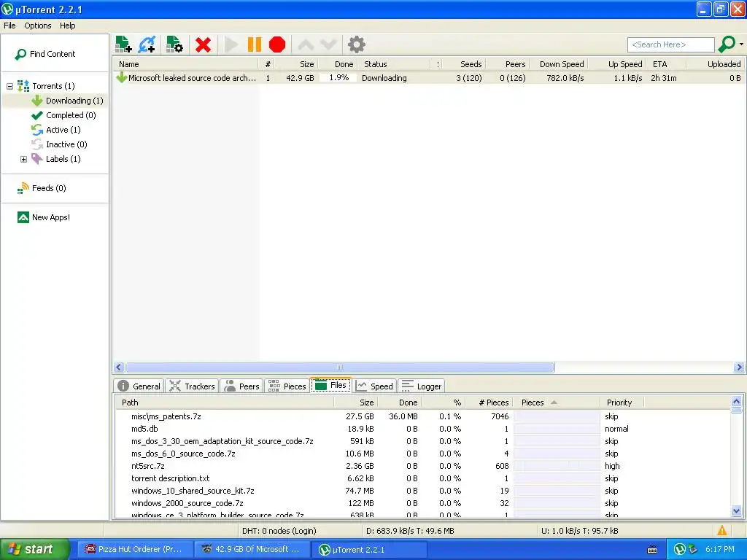The height and width of the screenshot is (560, 747).
Task: Switch to the Files tab
Action: [331, 385]
